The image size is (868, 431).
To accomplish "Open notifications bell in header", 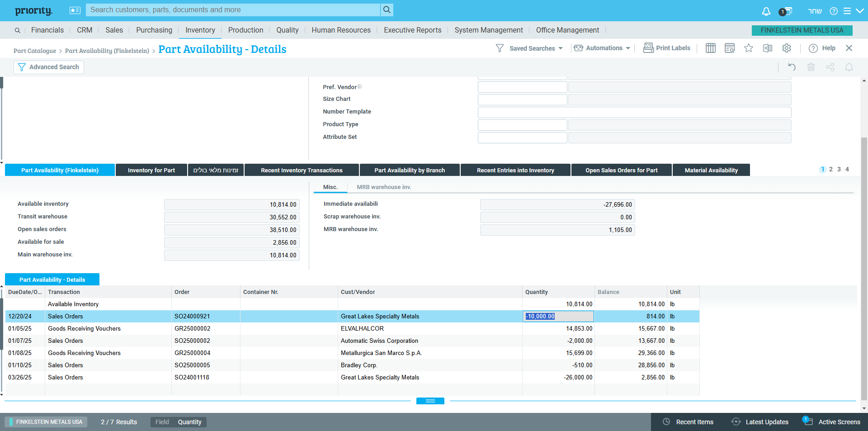I will pyautogui.click(x=766, y=11).
